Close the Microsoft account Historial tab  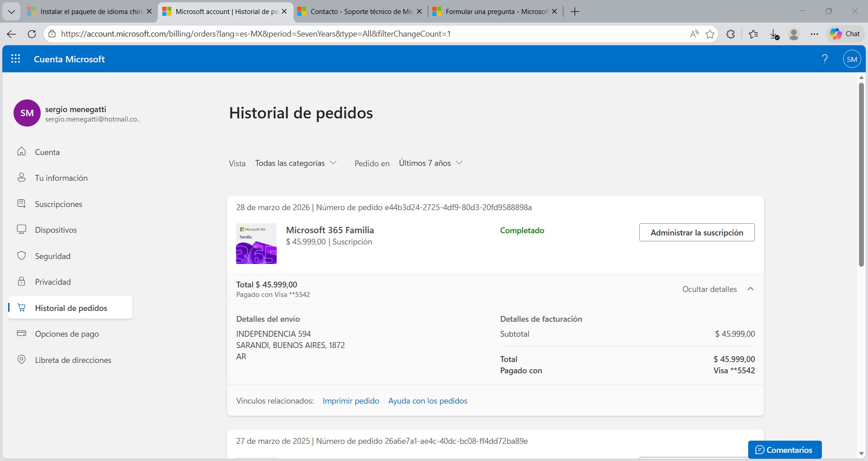[x=284, y=12]
